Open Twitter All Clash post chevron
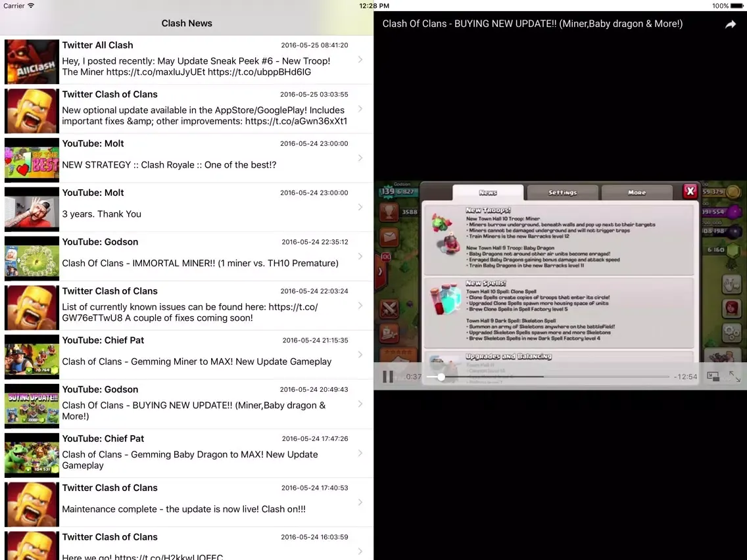Screen dimensions: 747x560 [360, 60]
